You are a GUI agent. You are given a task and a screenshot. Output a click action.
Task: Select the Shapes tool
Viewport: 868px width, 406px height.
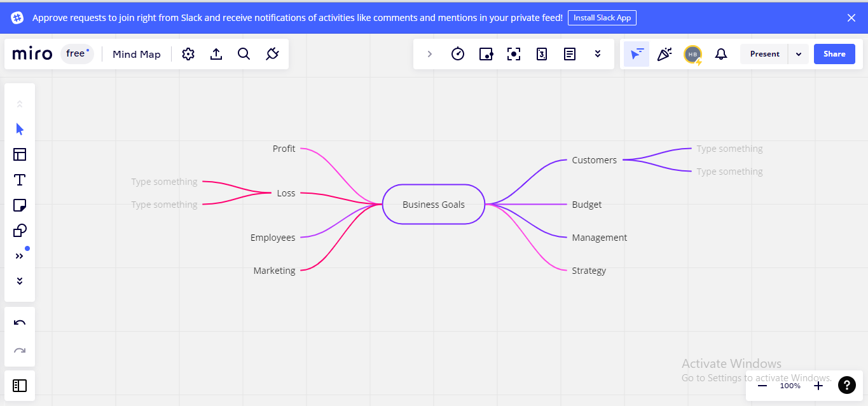point(19,231)
